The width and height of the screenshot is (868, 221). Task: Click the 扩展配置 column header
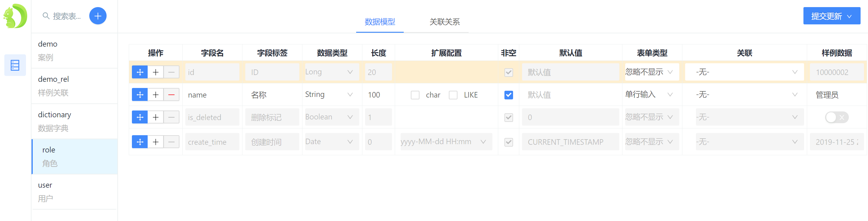pyautogui.click(x=446, y=53)
